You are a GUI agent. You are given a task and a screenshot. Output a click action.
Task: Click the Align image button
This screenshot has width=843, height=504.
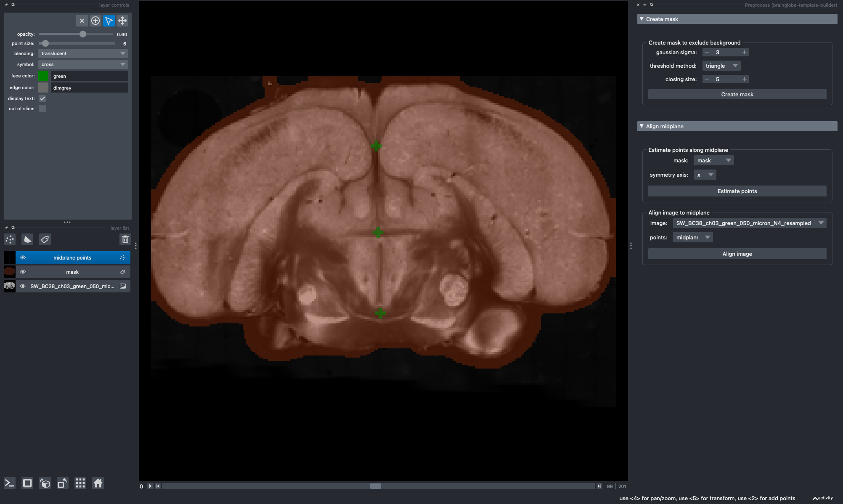737,254
